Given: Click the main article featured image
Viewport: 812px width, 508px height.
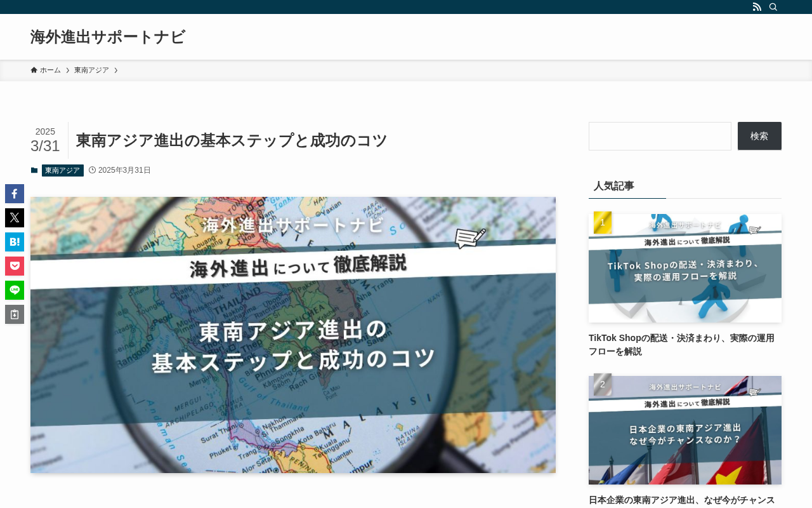Looking at the screenshot, I should (293, 335).
